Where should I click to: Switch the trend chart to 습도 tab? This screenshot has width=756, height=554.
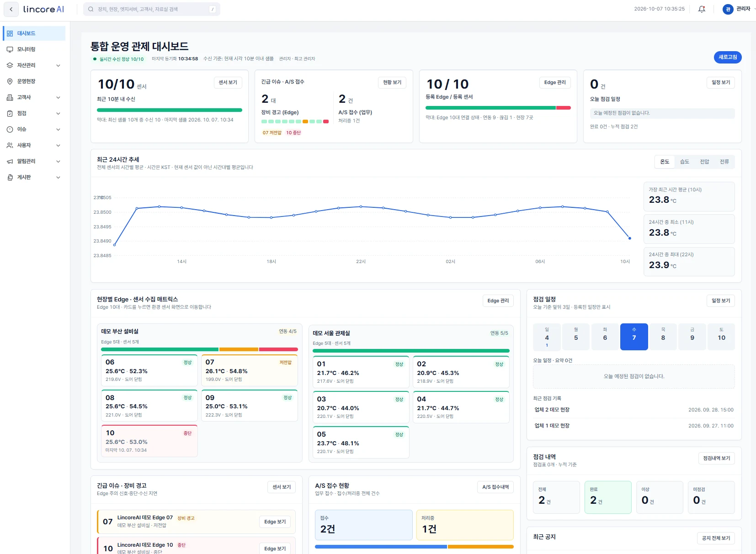pos(684,162)
